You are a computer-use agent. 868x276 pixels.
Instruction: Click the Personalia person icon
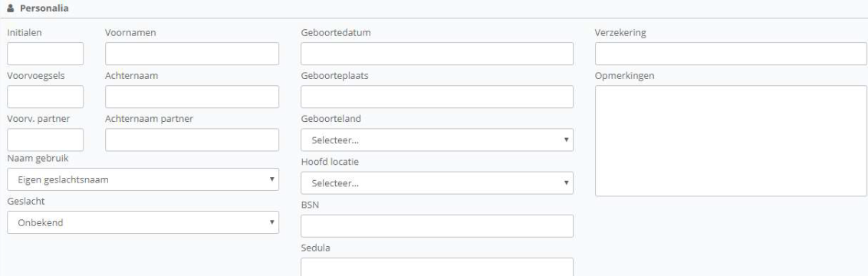tap(11, 9)
